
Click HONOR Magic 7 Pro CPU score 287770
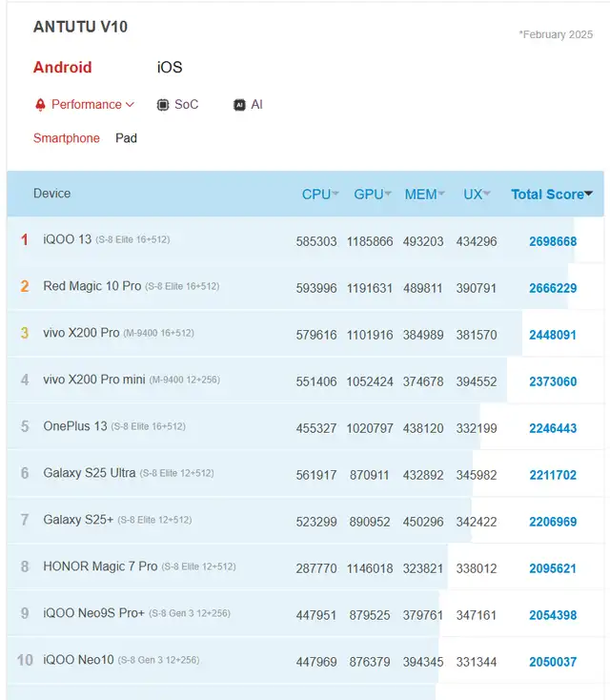point(316,568)
